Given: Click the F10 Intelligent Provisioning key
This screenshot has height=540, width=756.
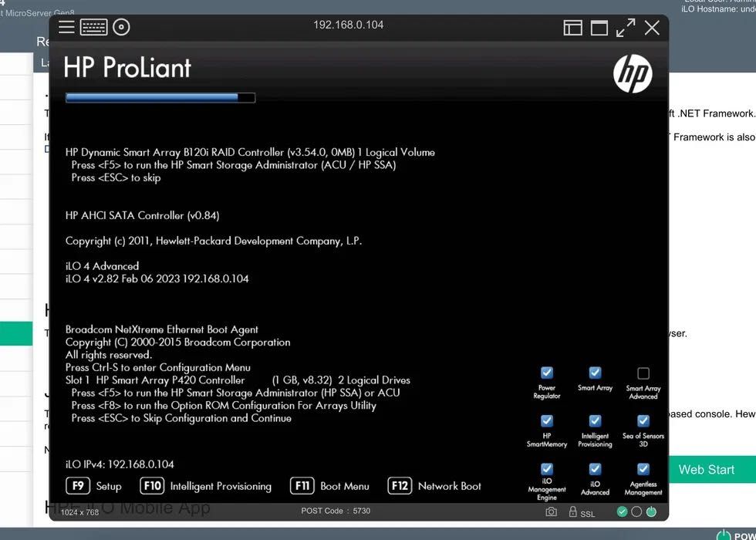Looking at the screenshot, I should pyautogui.click(x=153, y=486).
